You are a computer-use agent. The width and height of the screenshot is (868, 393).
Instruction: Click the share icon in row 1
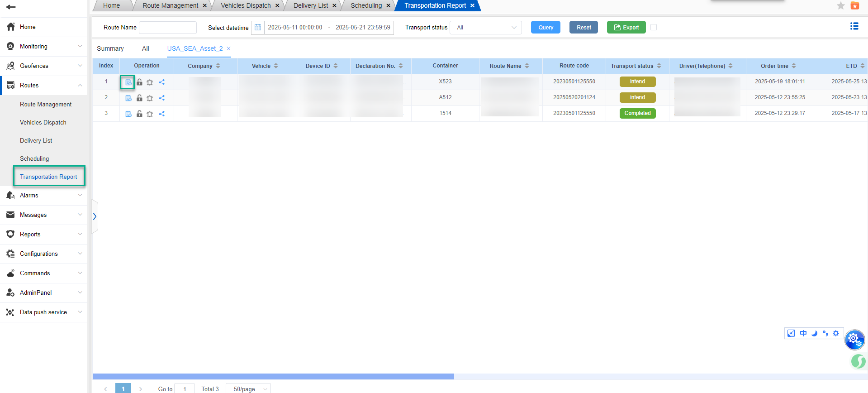click(x=161, y=82)
